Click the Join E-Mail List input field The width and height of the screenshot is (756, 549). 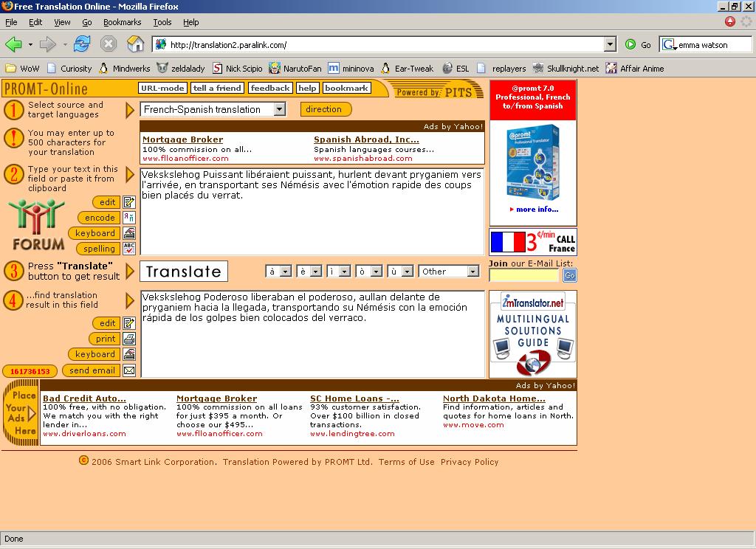click(x=523, y=275)
